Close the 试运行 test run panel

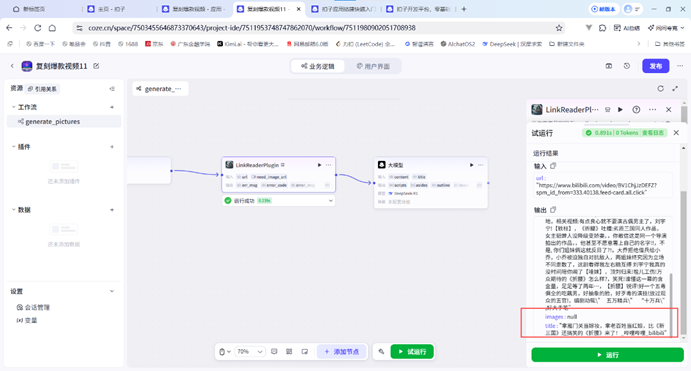(676, 133)
